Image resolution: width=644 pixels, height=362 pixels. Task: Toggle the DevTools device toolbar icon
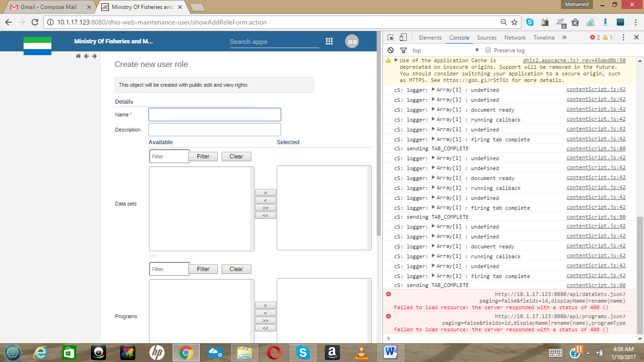tap(403, 38)
